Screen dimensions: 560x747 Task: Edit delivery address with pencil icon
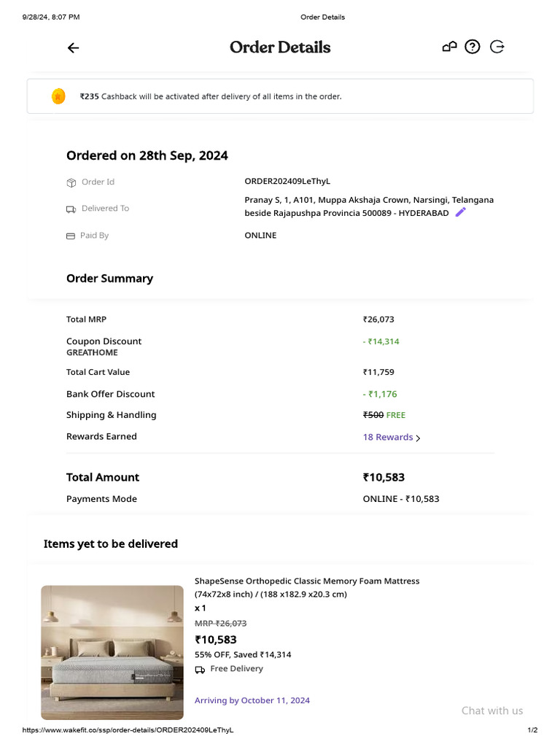pyautogui.click(x=460, y=212)
